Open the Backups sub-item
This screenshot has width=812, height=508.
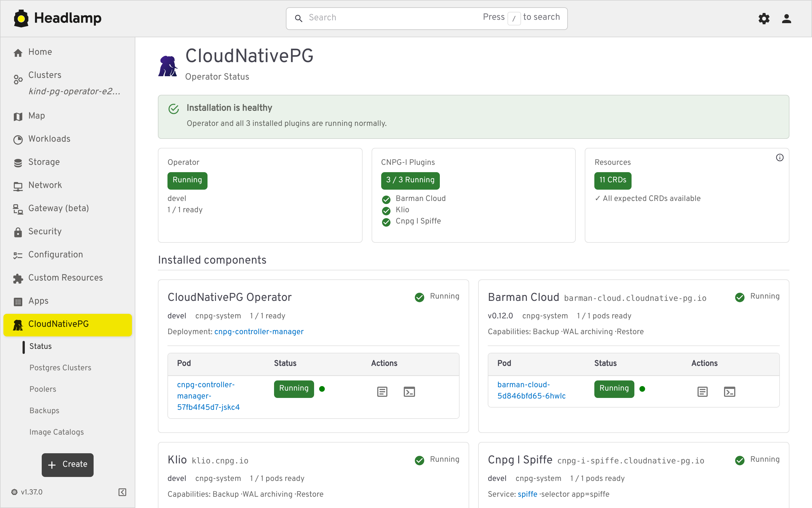44,411
